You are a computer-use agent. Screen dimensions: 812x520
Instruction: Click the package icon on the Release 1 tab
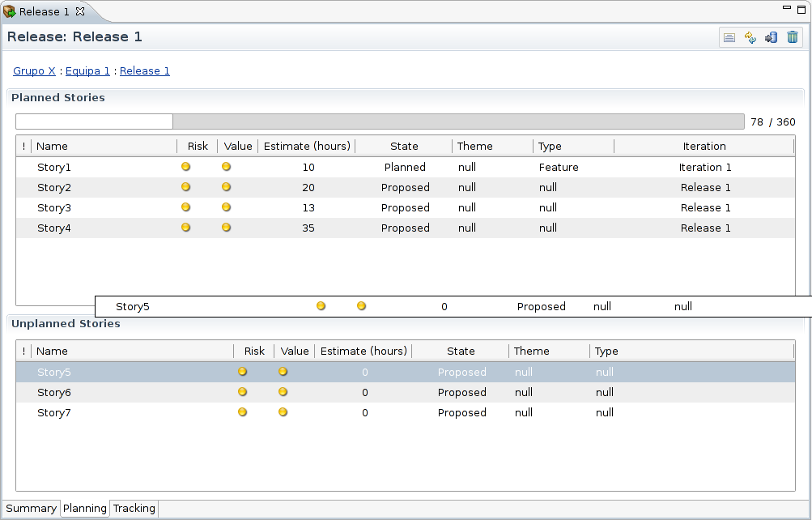tap(10, 11)
